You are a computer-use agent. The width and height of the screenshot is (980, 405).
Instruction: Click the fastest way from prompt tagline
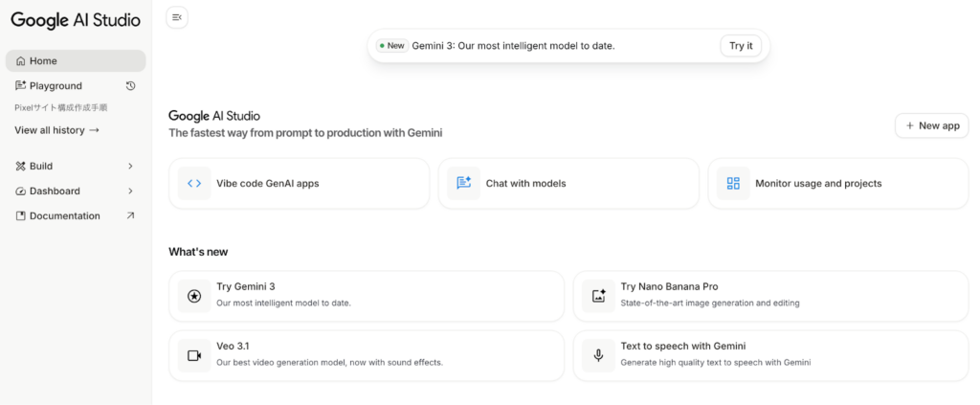pos(305,133)
